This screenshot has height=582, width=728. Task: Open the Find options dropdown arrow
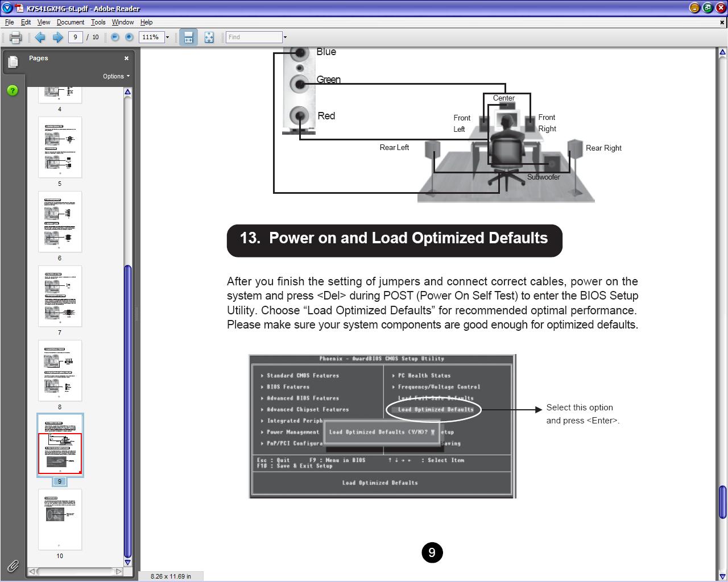pyautogui.click(x=285, y=37)
